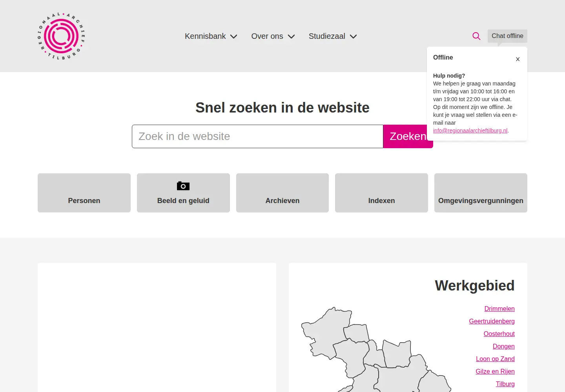Open the Loon op Zand link
The image size is (565, 392).
(495, 359)
